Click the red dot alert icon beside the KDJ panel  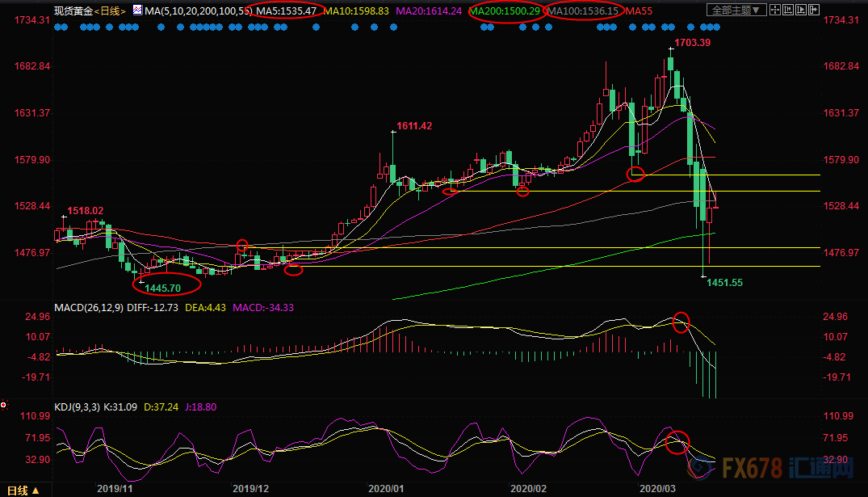coord(4,404)
